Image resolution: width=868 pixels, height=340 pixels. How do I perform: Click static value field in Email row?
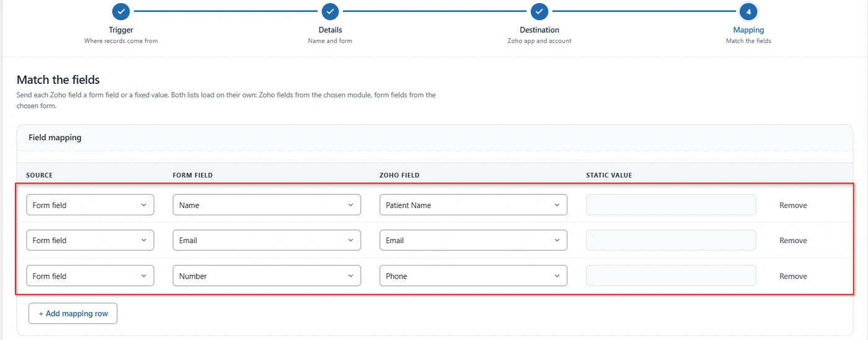(x=671, y=240)
